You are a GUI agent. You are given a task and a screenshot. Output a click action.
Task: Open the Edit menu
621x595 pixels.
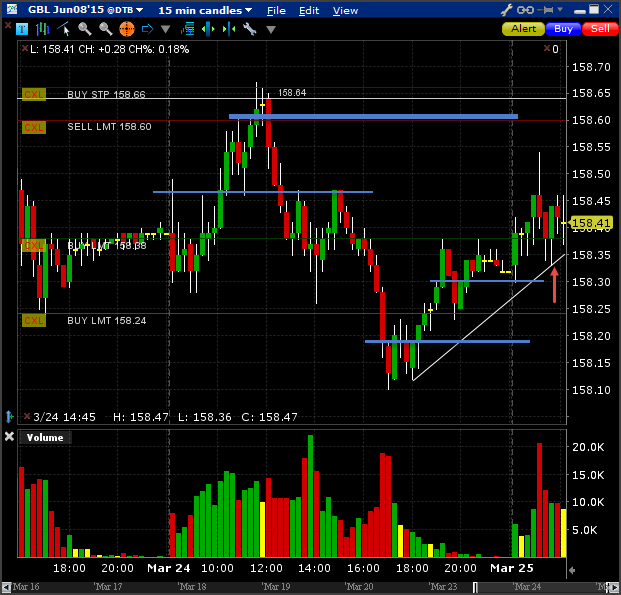[309, 11]
